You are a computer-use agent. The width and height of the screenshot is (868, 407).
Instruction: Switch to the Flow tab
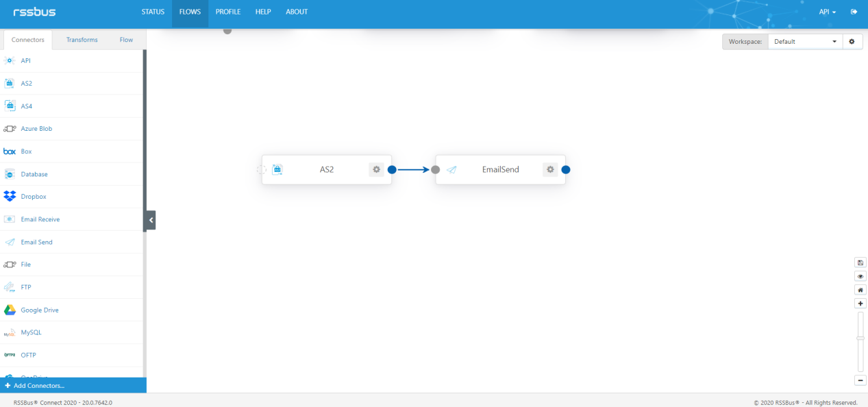126,40
